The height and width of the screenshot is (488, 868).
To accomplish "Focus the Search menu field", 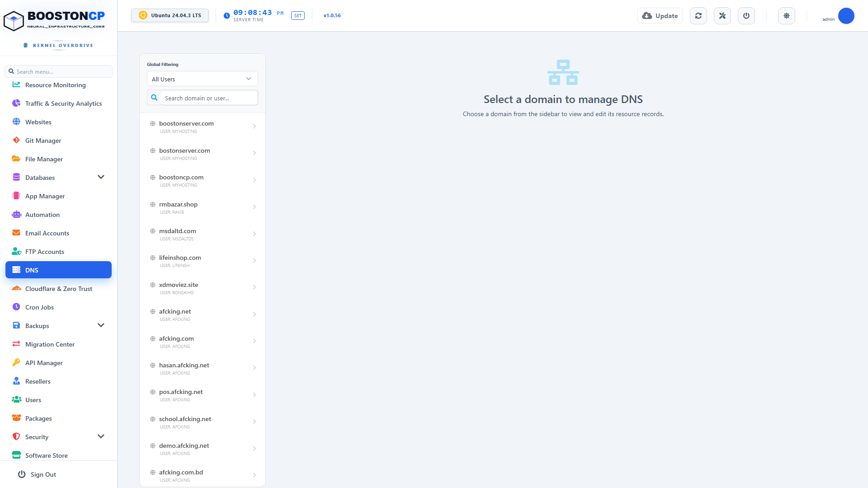I will pyautogui.click(x=59, y=71).
